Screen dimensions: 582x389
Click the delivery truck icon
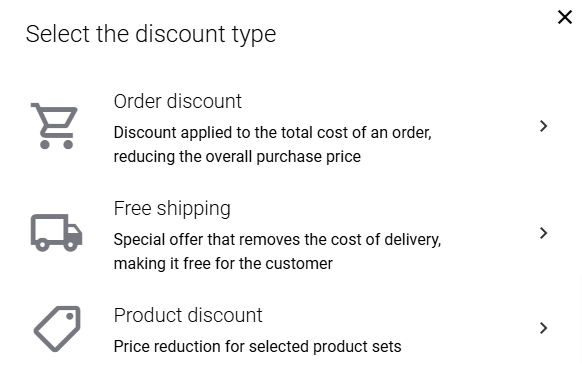(x=56, y=233)
